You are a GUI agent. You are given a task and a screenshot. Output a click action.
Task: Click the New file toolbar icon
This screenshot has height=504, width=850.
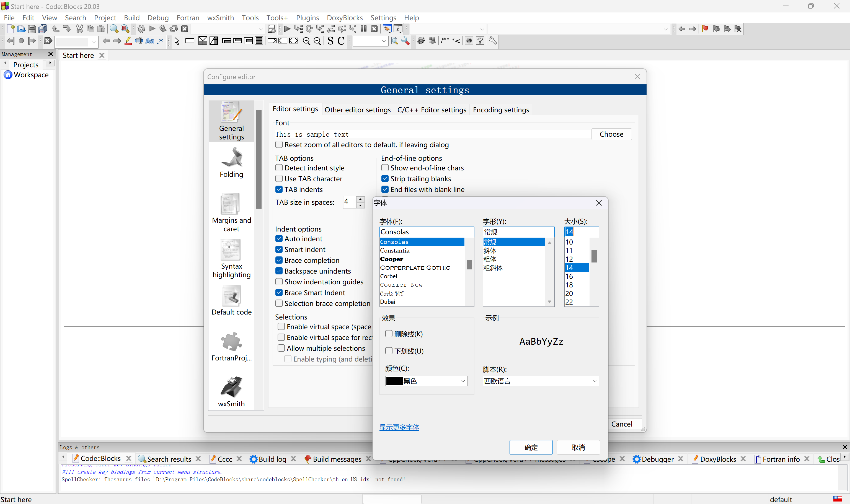tap(11, 29)
